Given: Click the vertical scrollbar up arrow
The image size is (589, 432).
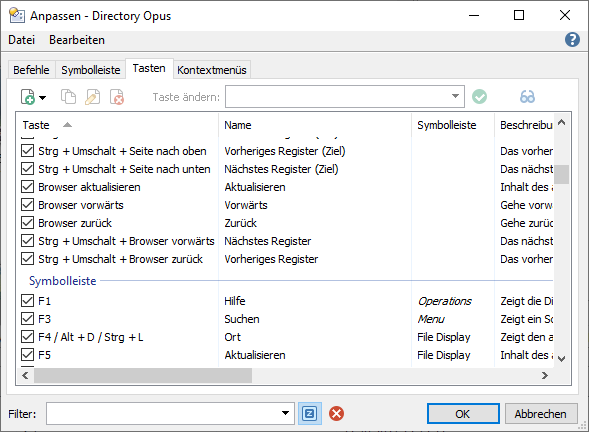Looking at the screenshot, I should pos(562,122).
